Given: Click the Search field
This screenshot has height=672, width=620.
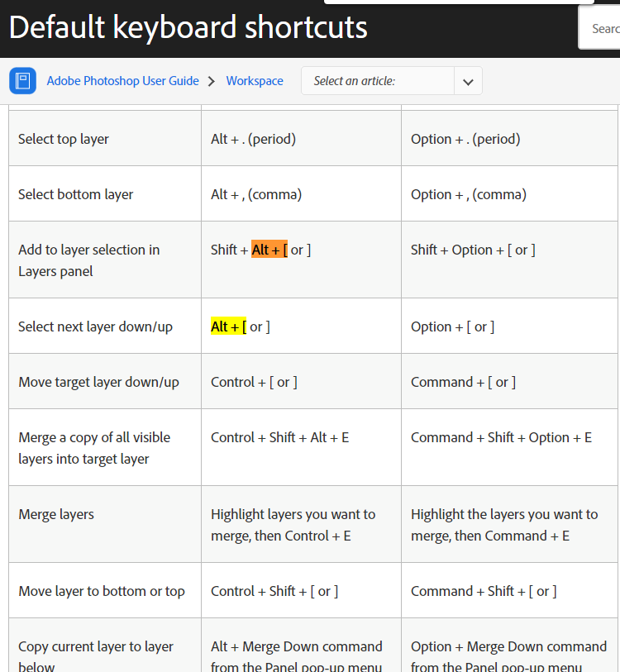Looking at the screenshot, I should [x=603, y=27].
